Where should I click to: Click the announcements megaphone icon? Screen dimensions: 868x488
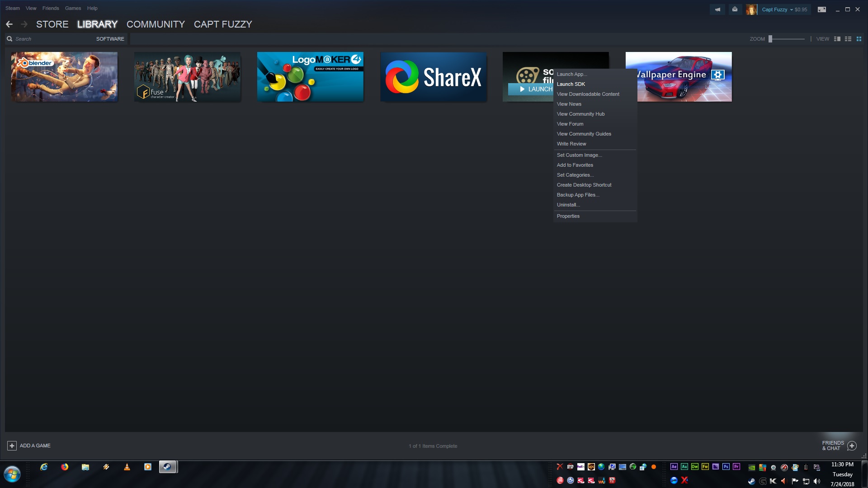(x=717, y=9)
